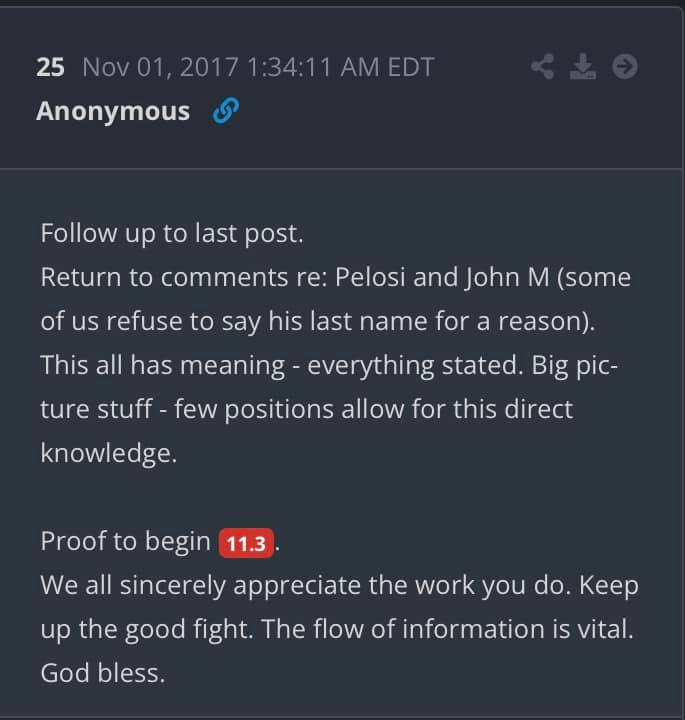
Task: Copy permalink via blue chain link icon
Action: click(224, 112)
